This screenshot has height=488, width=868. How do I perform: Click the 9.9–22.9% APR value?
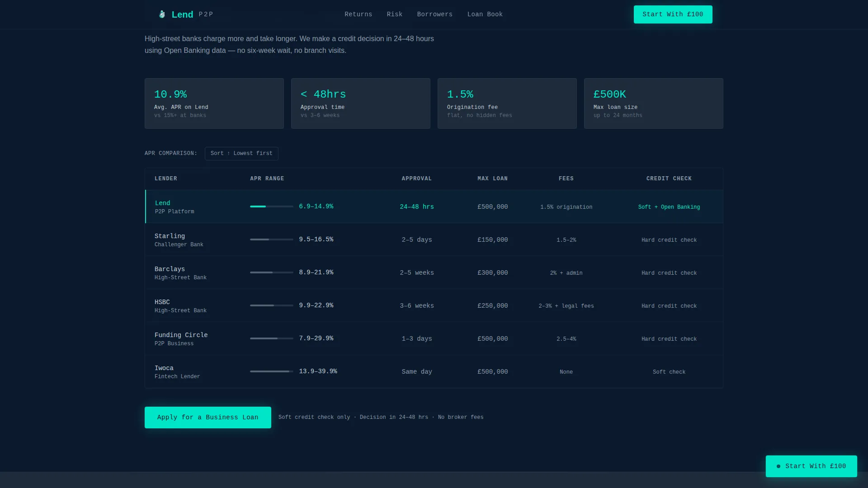(316, 305)
